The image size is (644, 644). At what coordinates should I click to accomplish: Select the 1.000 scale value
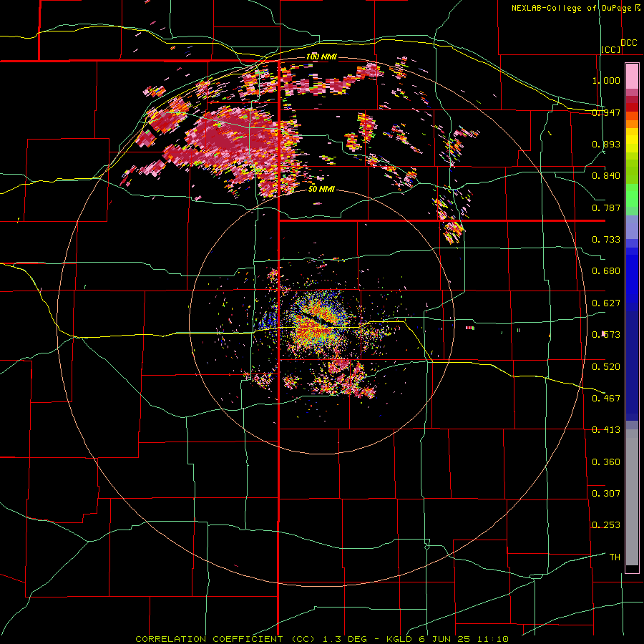(606, 80)
